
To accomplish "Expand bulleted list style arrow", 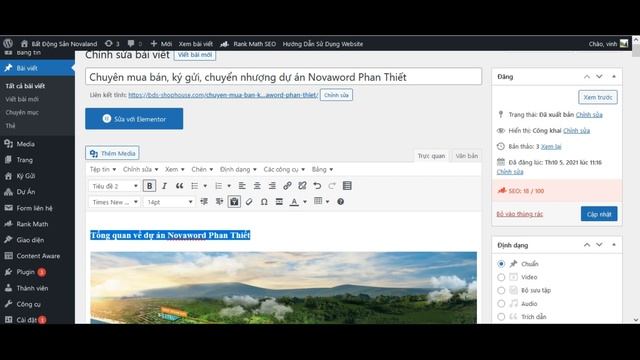I will (205, 186).
